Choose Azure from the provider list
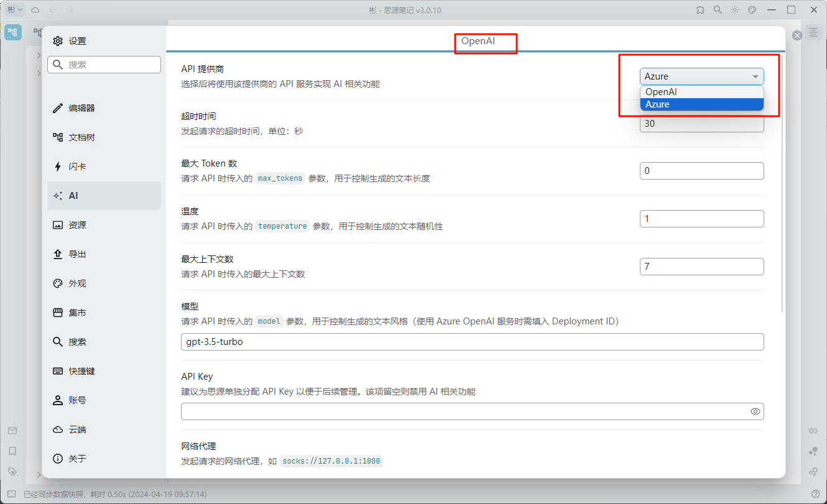Screen dimensions: 827x504 pos(701,104)
